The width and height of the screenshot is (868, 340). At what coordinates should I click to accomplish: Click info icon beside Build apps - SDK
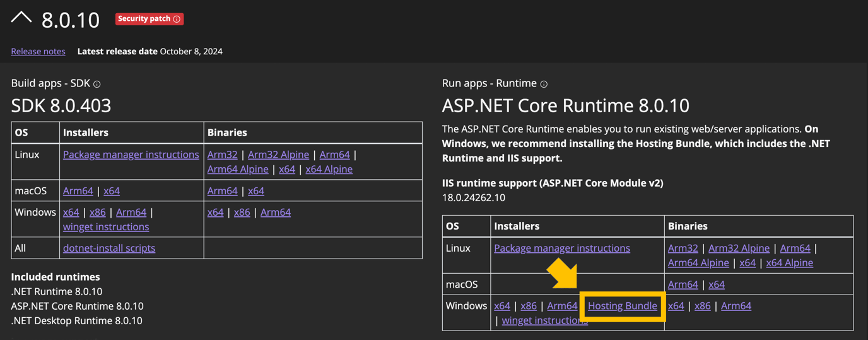tap(97, 84)
